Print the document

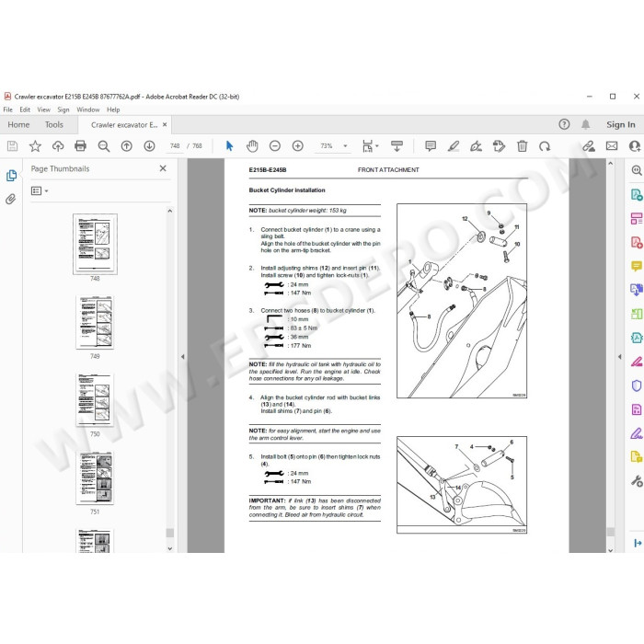[x=81, y=145]
